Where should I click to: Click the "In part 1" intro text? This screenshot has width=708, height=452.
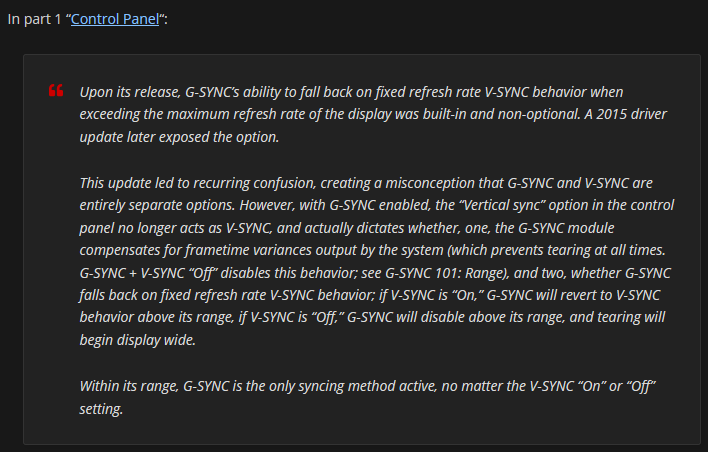coord(34,19)
